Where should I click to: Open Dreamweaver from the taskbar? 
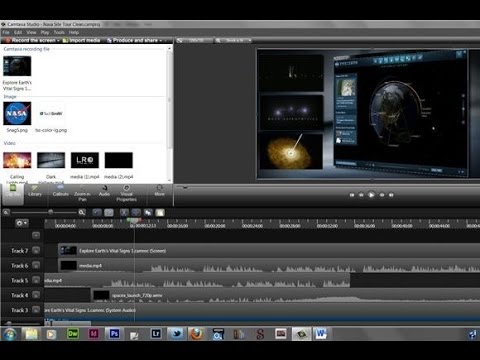tap(73, 334)
